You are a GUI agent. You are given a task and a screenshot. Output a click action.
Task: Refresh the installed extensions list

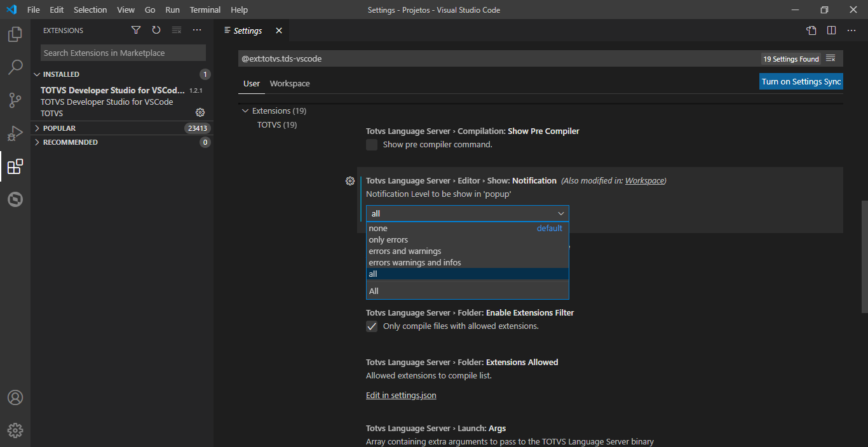click(x=156, y=30)
